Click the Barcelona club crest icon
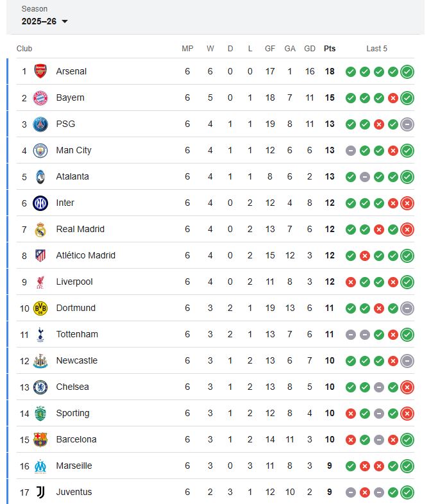The width and height of the screenshot is (447, 504). pyautogui.click(x=40, y=439)
